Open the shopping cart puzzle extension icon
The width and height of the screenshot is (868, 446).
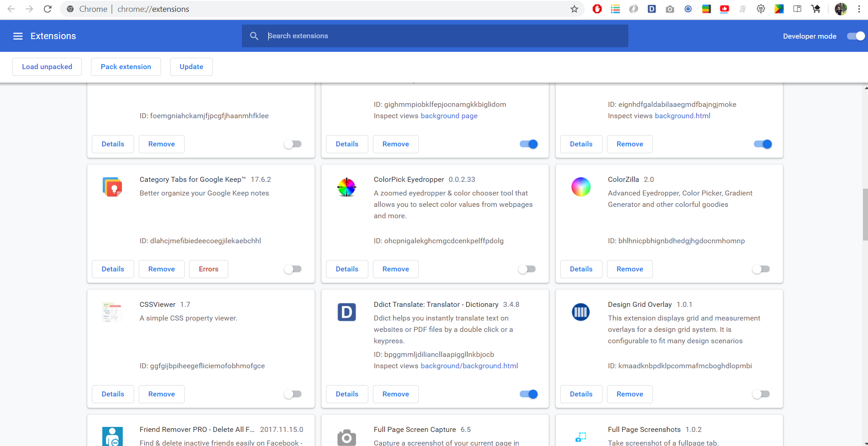point(816,9)
